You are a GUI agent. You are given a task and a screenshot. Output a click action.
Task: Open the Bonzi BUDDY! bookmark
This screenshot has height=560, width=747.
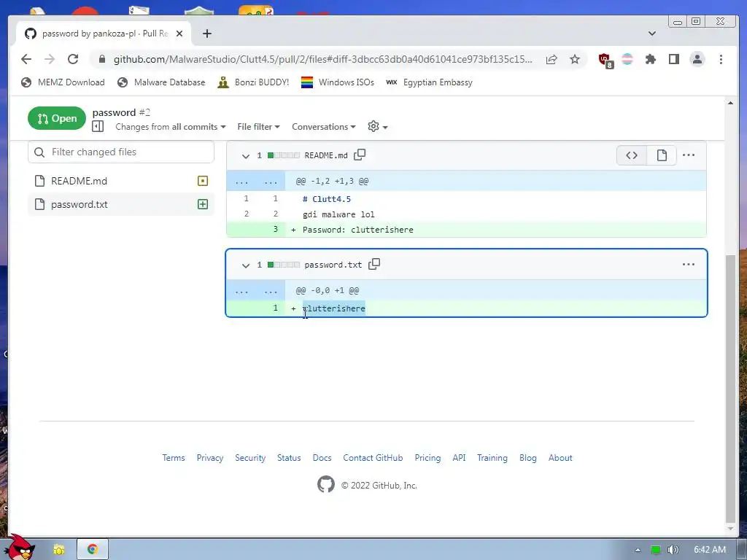pyautogui.click(x=253, y=82)
